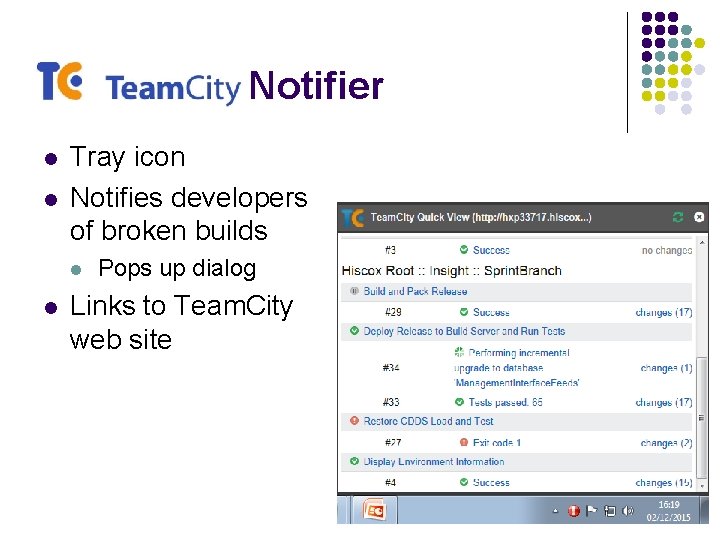The height and width of the screenshot is (540, 720).
Task: Click build number #27
Action: point(393,443)
